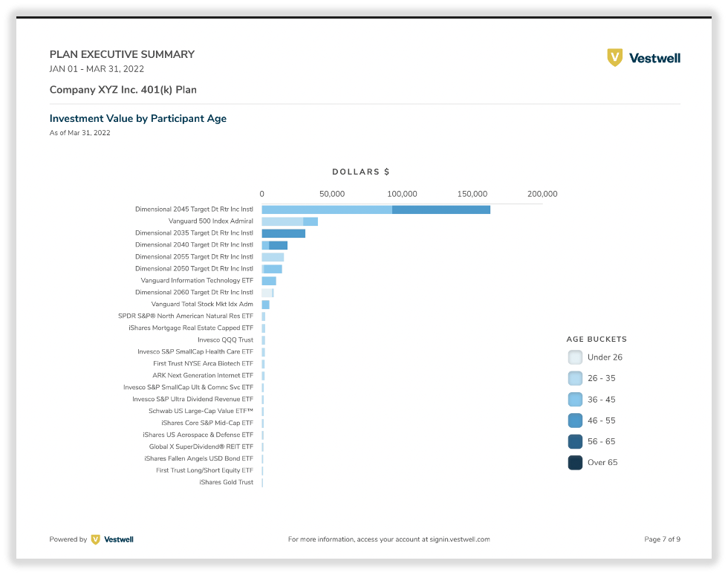Click the Vanguard 500 Index Admiral bar
This screenshot has width=728, height=575.
pyautogui.click(x=290, y=221)
